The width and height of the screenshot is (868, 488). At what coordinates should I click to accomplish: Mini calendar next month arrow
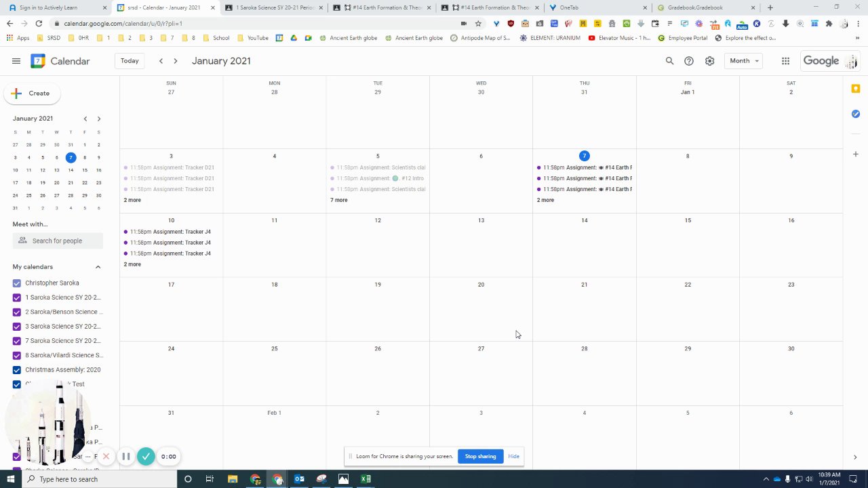point(99,119)
